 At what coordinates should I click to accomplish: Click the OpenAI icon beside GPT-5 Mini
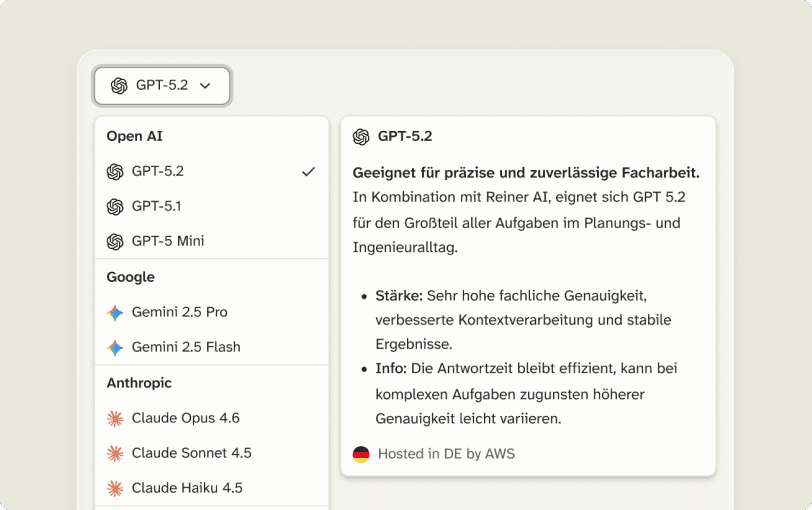click(115, 241)
